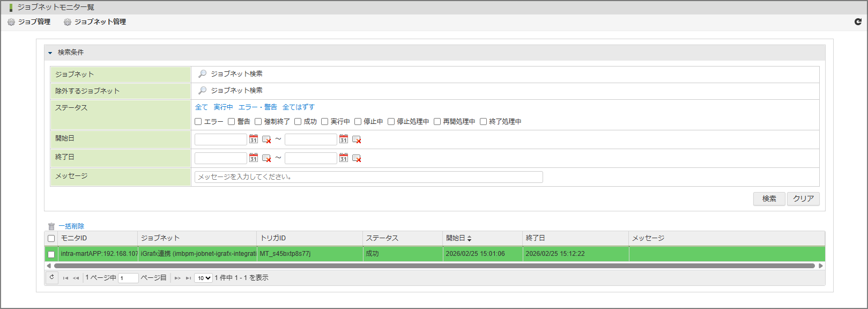Screen dimensions: 868x309
Task: Click the page number input field
Action: coord(128,278)
